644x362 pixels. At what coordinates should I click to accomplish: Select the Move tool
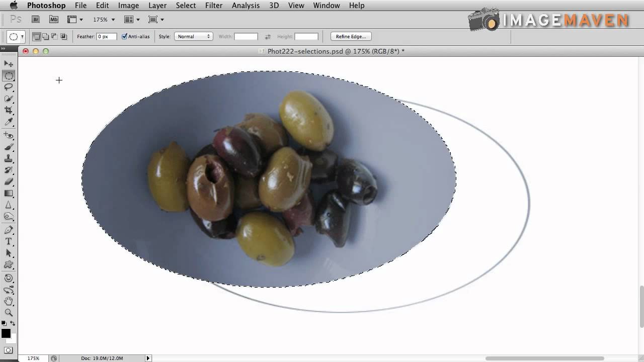pyautogui.click(x=9, y=64)
